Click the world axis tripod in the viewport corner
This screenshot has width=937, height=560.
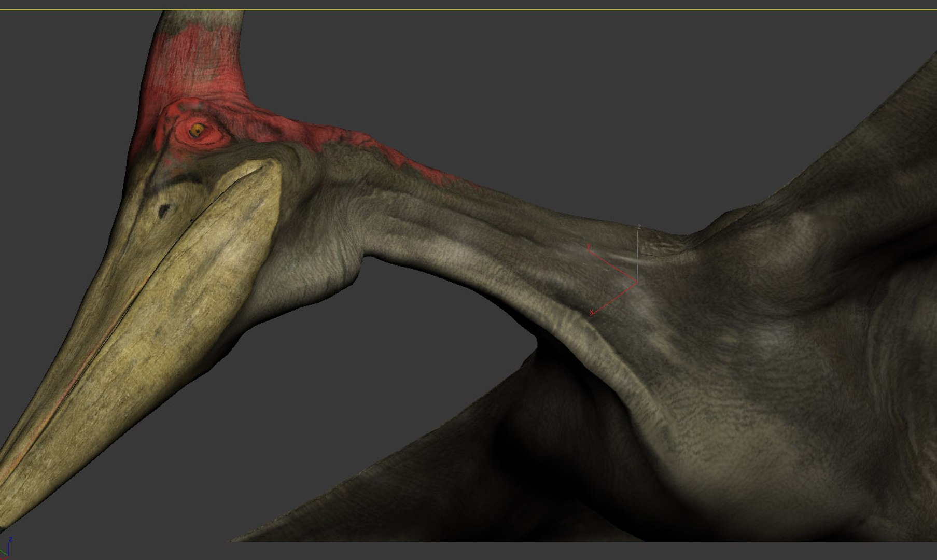(6, 549)
